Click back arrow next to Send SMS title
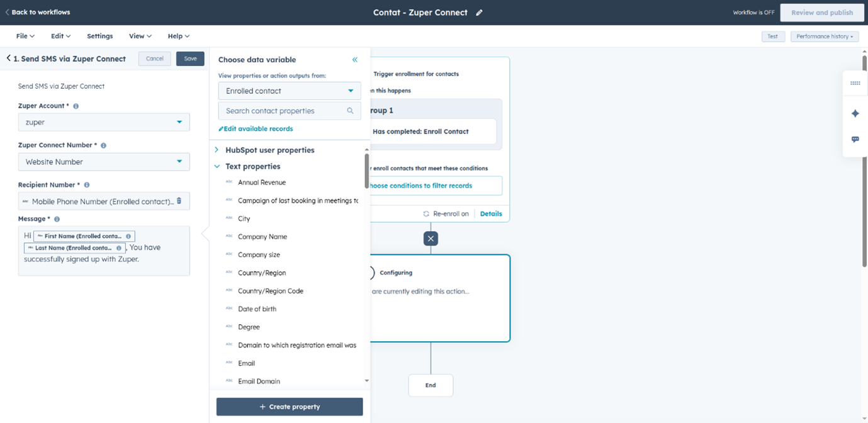The image size is (868, 423). click(x=9, y=59)
